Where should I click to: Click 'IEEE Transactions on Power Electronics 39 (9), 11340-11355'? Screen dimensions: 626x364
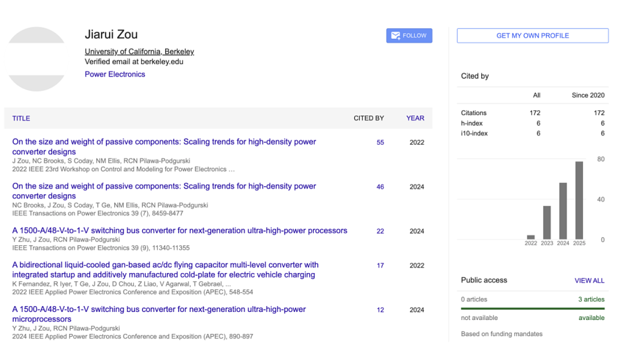[x=101, y=248]
